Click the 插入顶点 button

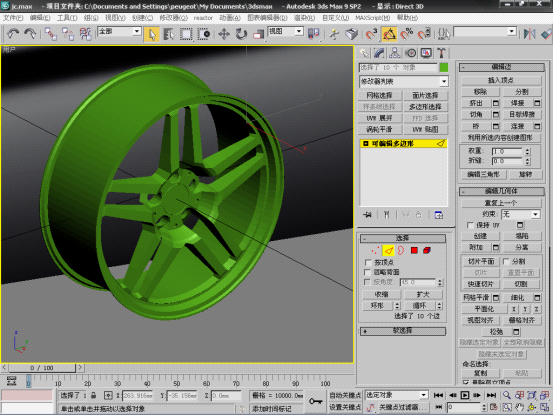[501, 80]
